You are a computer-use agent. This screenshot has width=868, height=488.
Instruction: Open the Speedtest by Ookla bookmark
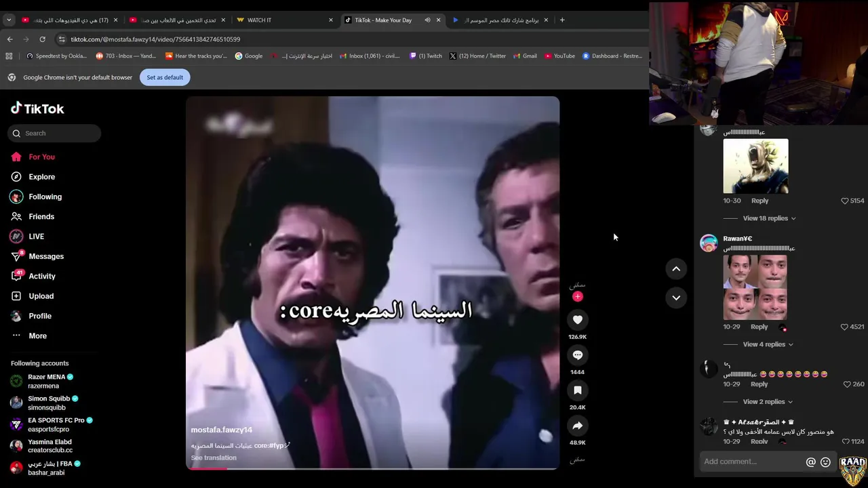[x=56, y=56]
